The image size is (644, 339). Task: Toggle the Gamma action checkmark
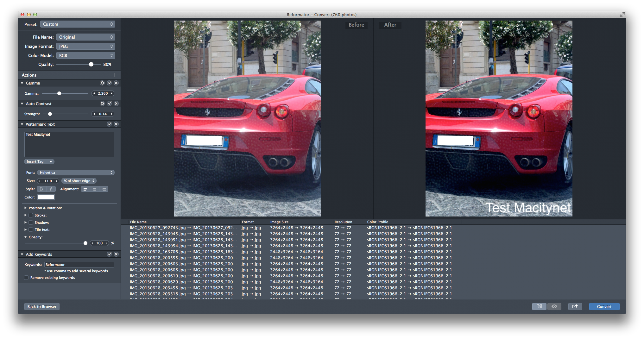[x=109, y=83]
